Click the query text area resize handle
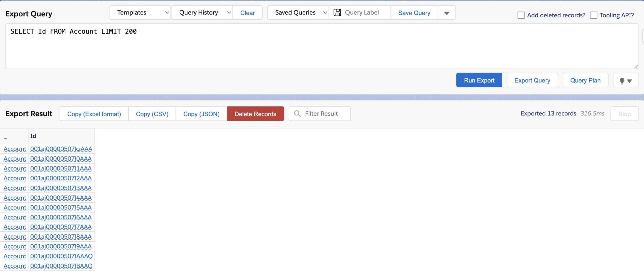The height and width of the screenshot is (275, 644). [x=636, y=67]
